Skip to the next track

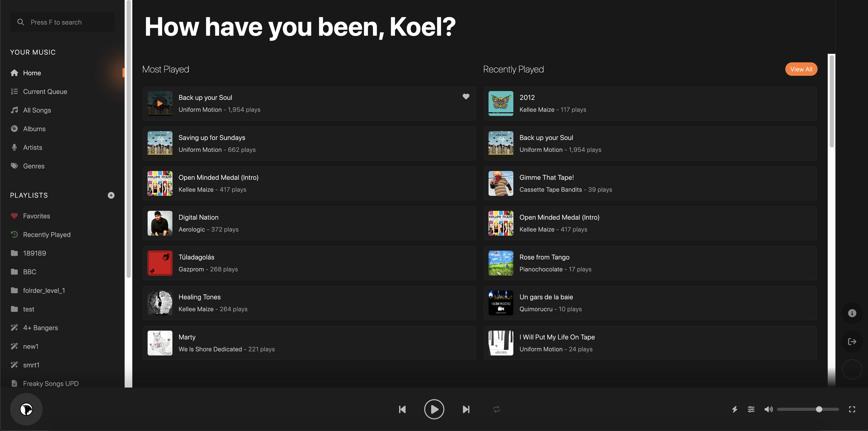click(x=466, y=409)
